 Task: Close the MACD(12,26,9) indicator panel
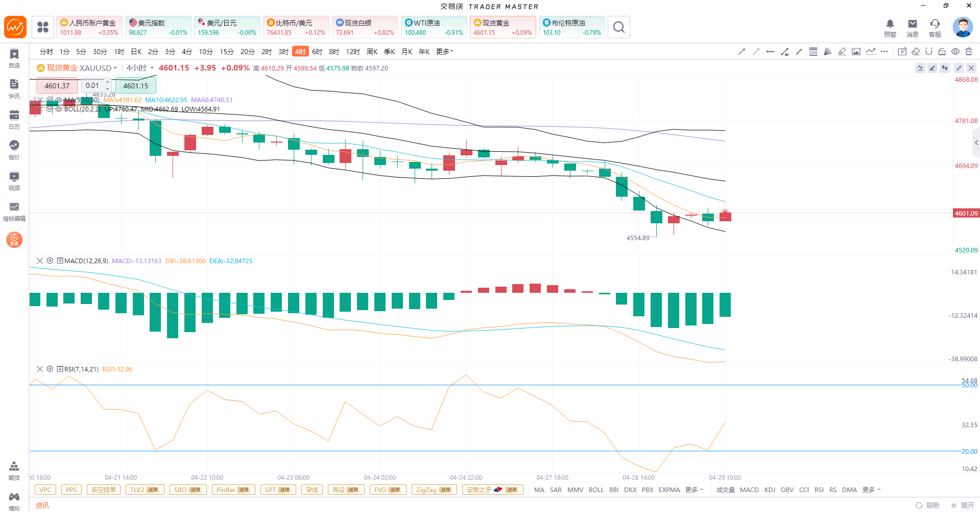pyautogui.click(x=40, y=261)
